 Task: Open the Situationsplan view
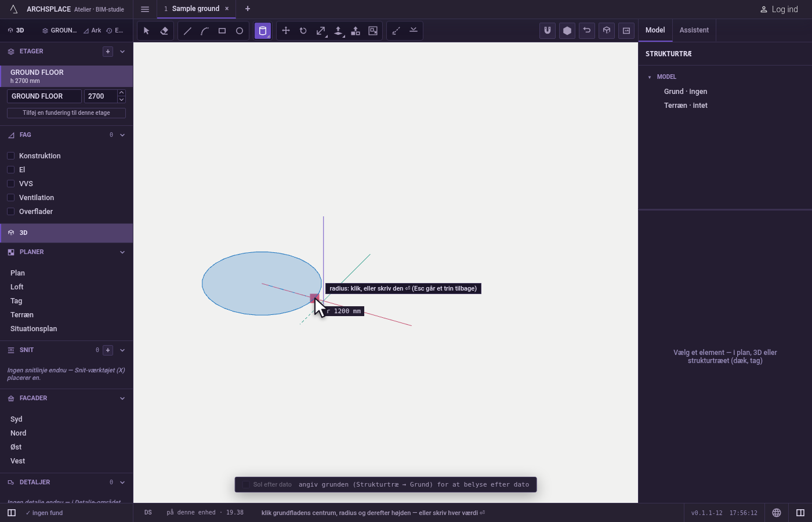[x=34, y=329]
